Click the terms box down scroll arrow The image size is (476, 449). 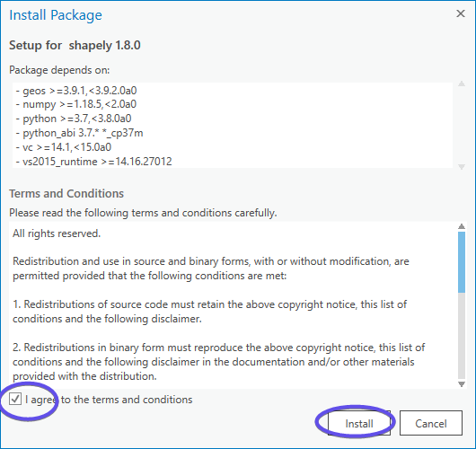click(x=462, y=384)
